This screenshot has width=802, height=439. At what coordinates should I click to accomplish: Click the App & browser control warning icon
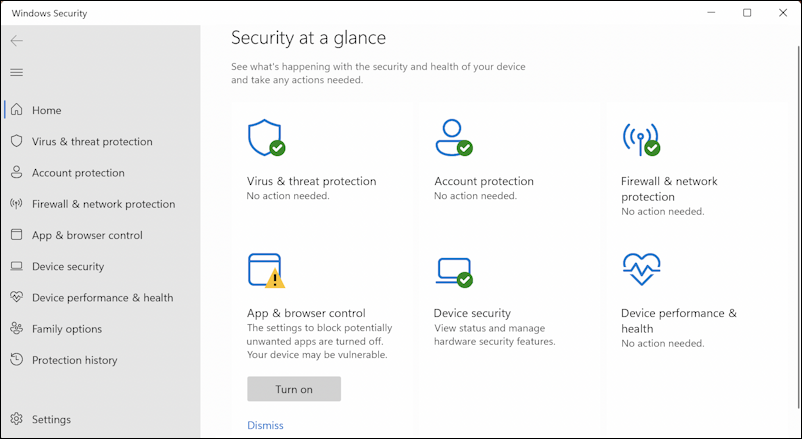coord(265,270)
